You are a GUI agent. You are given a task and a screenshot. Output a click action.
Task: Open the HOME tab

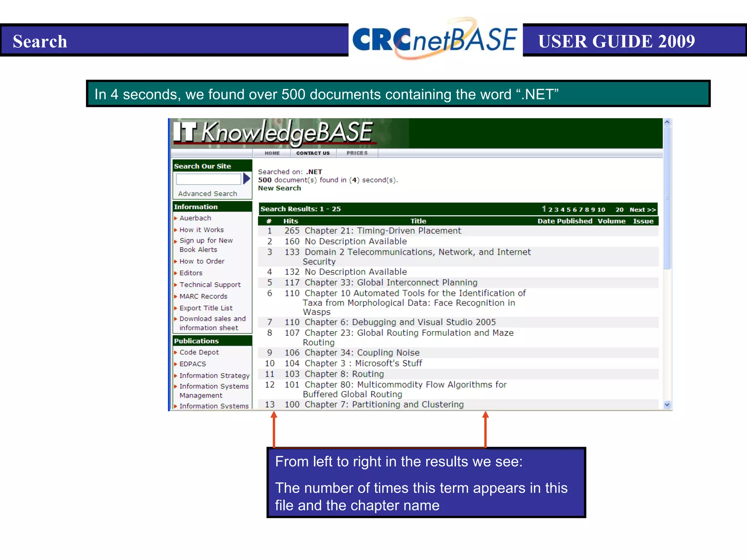(x=272, y=153)
